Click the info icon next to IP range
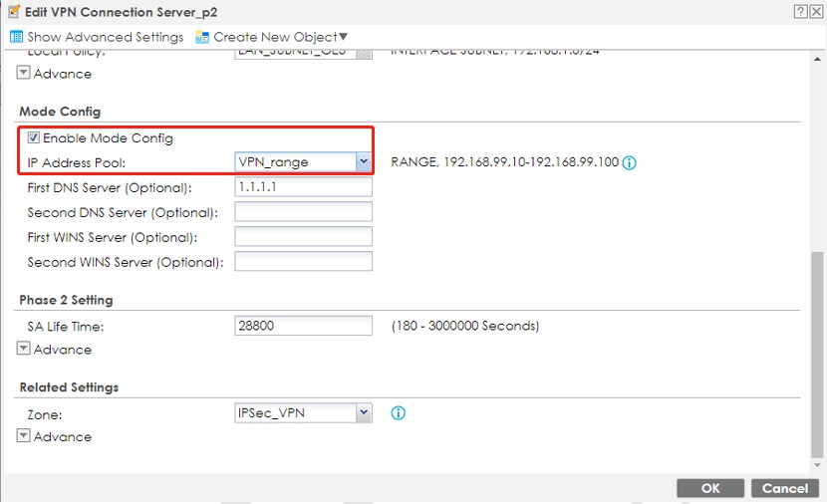 click(630, 162)
